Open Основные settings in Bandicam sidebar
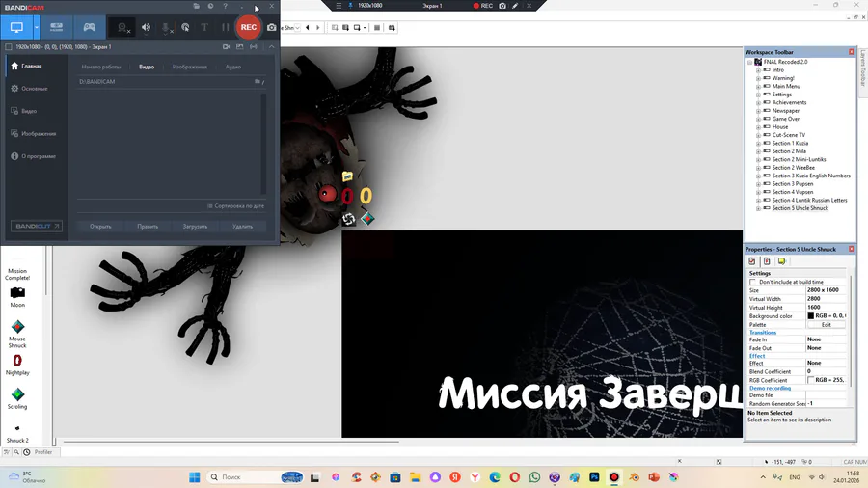868x488 pixels. (x=29, y=89)
